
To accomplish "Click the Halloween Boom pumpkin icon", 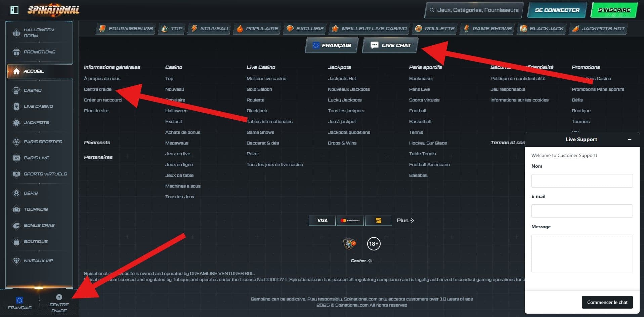I will (x=16, y=33).
